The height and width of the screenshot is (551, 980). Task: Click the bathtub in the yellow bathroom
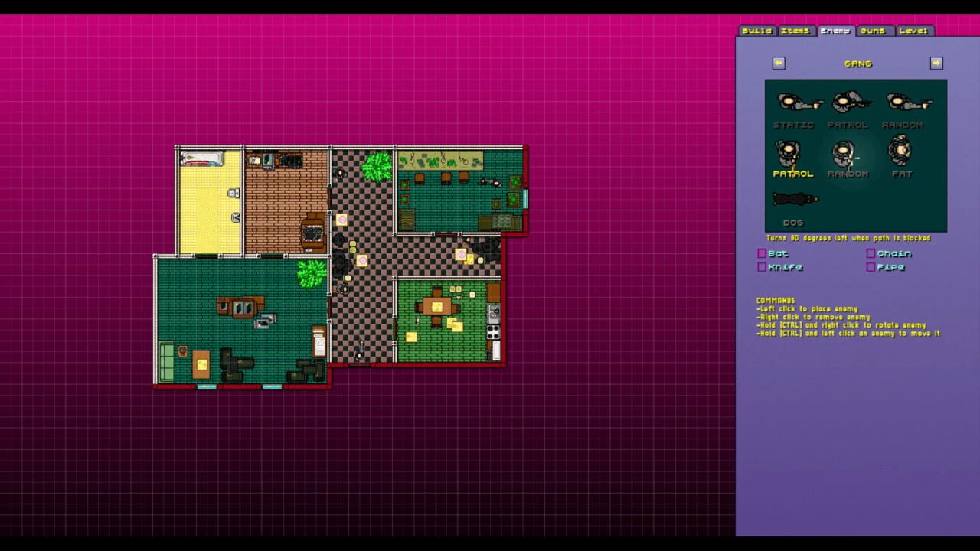point(201,158)
